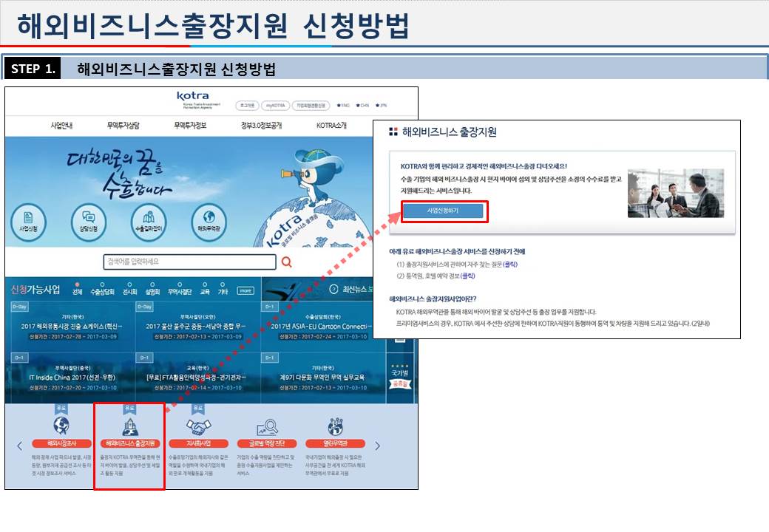Click the 해외비즈니스 출장지원 building icon
This screenshot has height=532, width=769.
[x=130, y=426]
